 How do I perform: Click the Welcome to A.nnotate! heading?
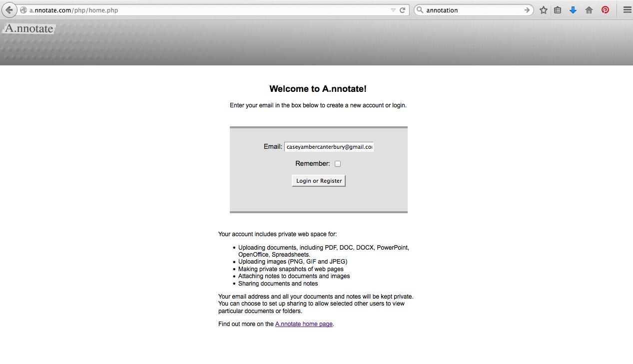point(318,89)
